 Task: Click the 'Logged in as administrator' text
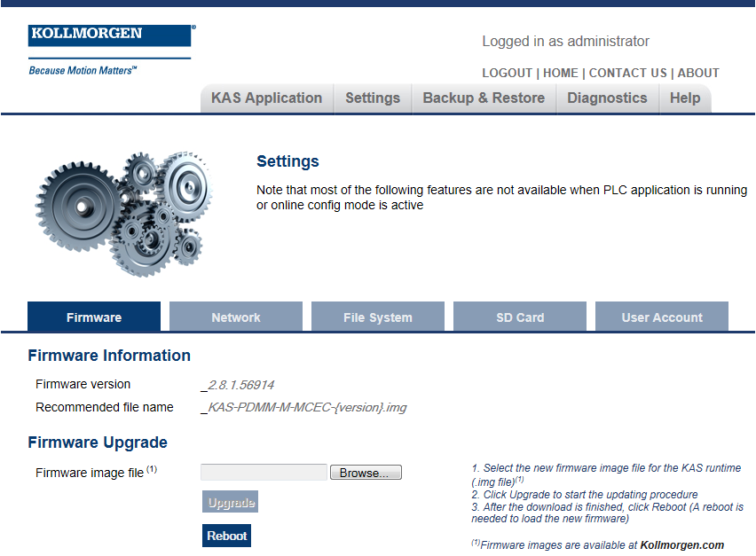565,42
